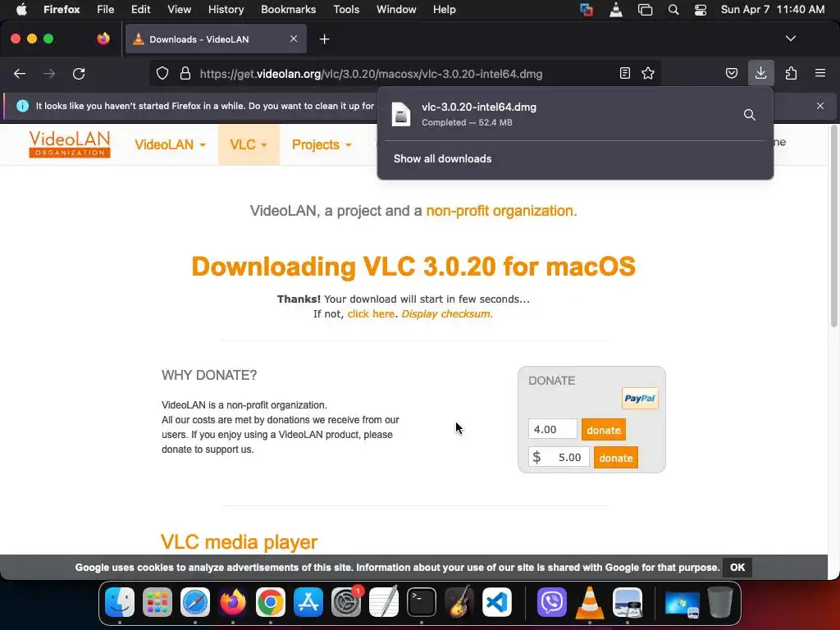Screen dimensions: 840x630
Task: Show downloaded file in Finder magnifier
Action: pyautogui.click(x=750, y=115)
